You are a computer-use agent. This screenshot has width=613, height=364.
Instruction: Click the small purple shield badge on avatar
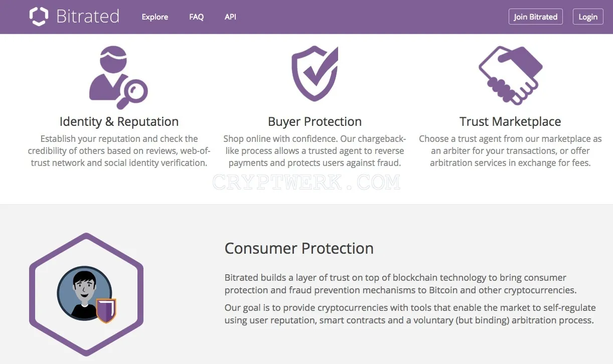(x=106, y=310)
